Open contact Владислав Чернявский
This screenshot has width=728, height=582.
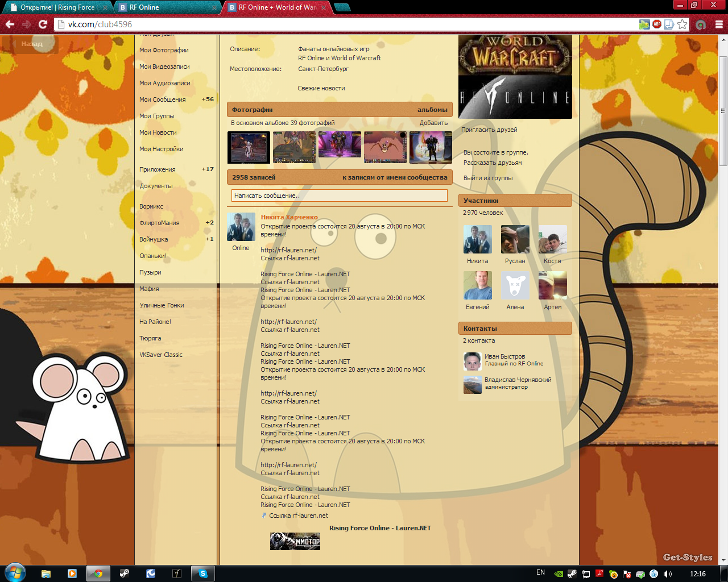[518, 380]
